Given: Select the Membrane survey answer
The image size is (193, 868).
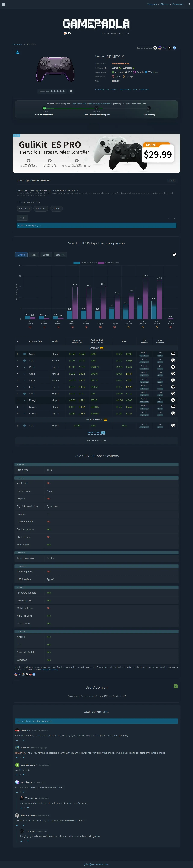Looking at the screenshot, I should 41,208.
